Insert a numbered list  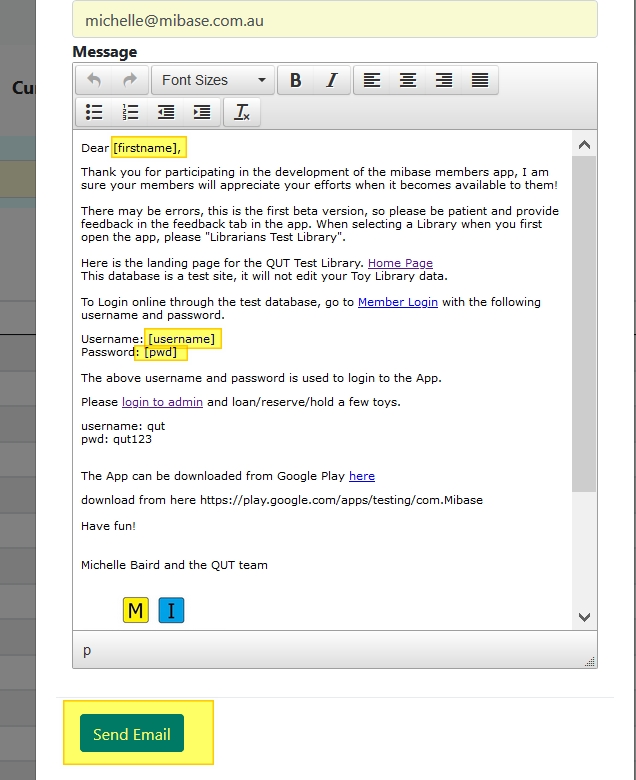point(129,112)
